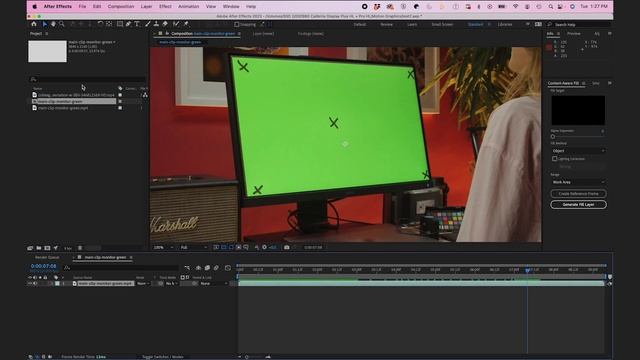Screen dimensions: 640x360
Task: Select the Brush tool
Action: [x=148, y=24]
